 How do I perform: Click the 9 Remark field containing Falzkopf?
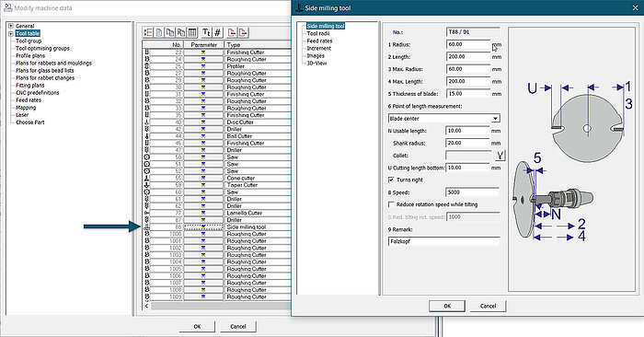(444, 241)
